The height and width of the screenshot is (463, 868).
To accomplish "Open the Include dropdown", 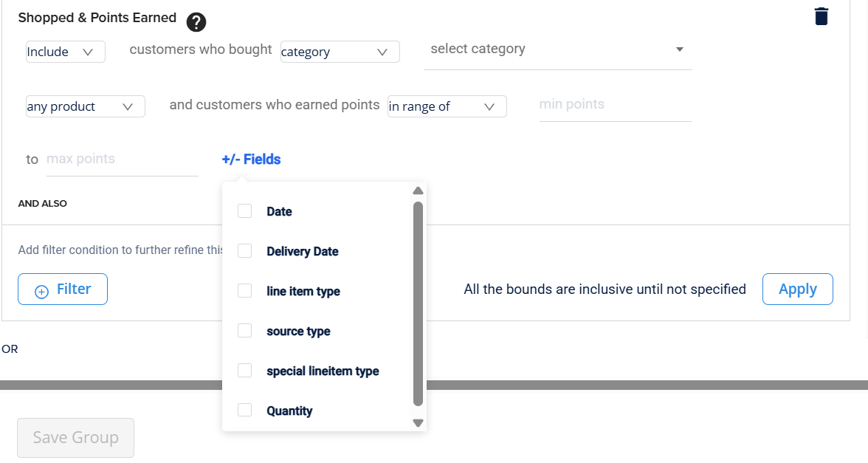I will click(65, 52).
